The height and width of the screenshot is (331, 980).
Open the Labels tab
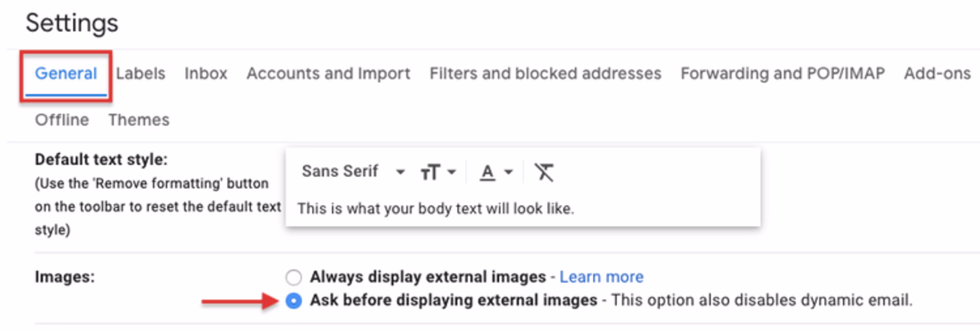(x=140, y=74)
